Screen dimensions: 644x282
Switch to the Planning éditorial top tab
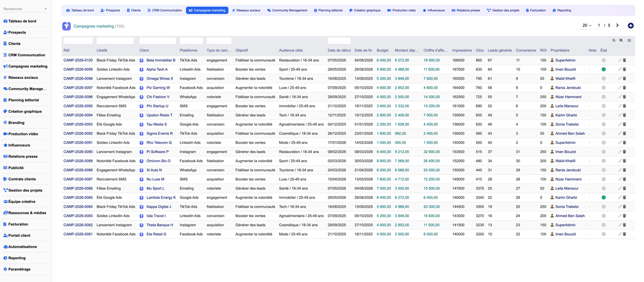(328, 10)
